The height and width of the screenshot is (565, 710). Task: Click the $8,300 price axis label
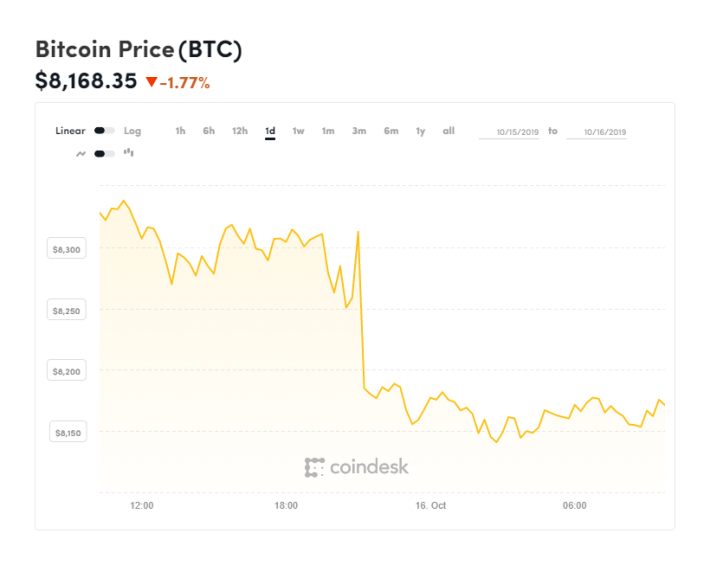click(x=67, y=249)
